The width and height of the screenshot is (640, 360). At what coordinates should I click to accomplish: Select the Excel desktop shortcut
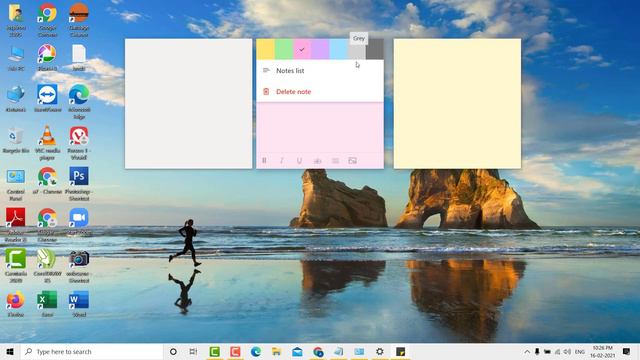point(47,304)
